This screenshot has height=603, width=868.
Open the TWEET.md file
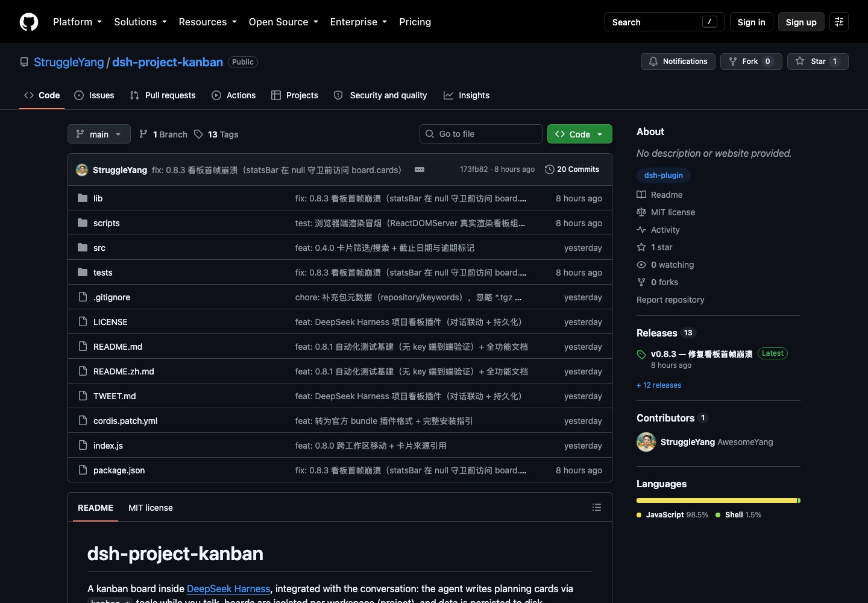(x=115, y=396)
